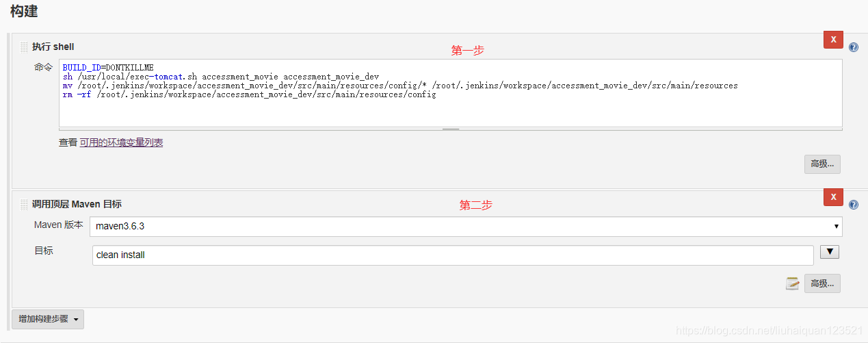Open help for the Maven 目标 step

coord(854,205)
